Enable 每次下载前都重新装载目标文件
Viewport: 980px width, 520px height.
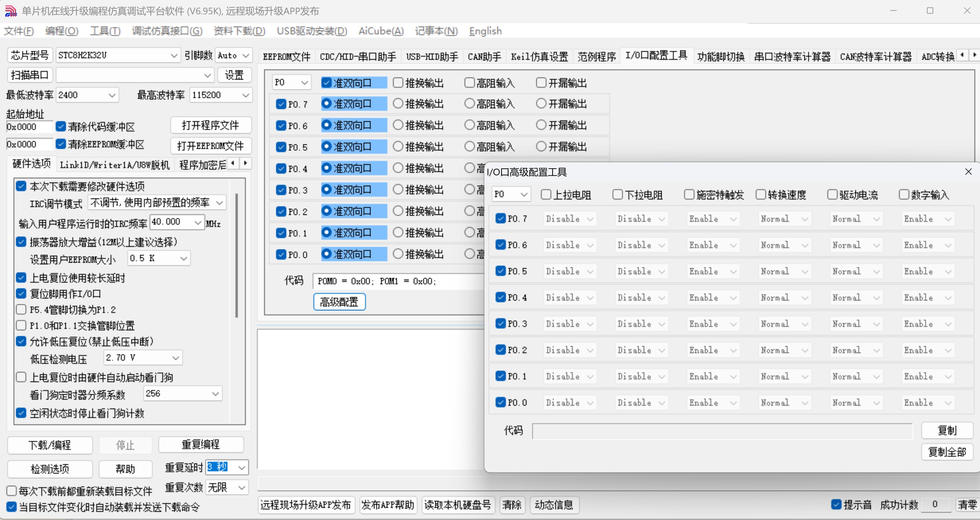[x=11, y=491]
